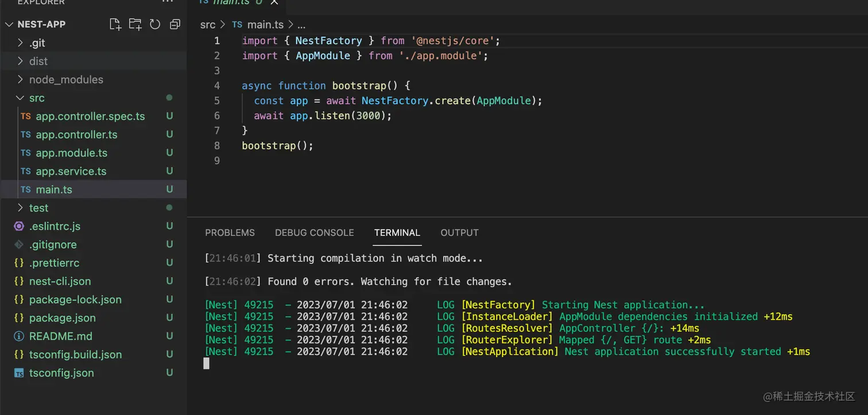Collapse the NEST-APP root folder
The width and height of the screenshot is (868, 415).
93,24
